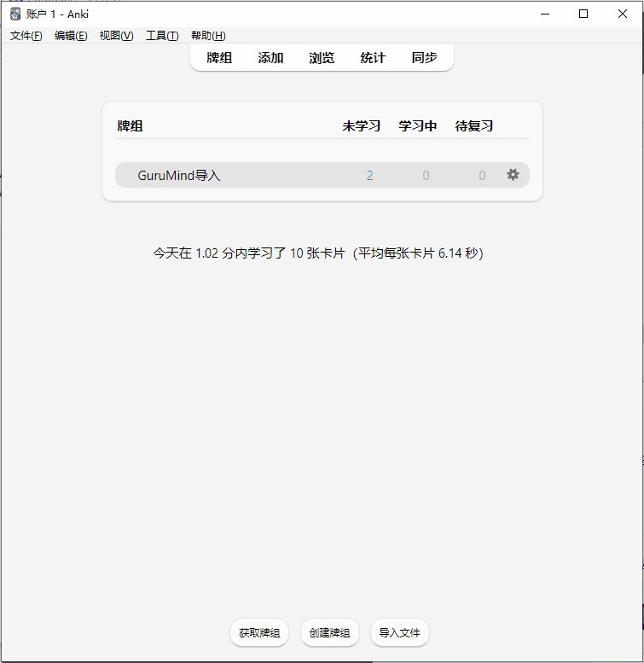Show the 统计 statistics

tap(373, 57)
